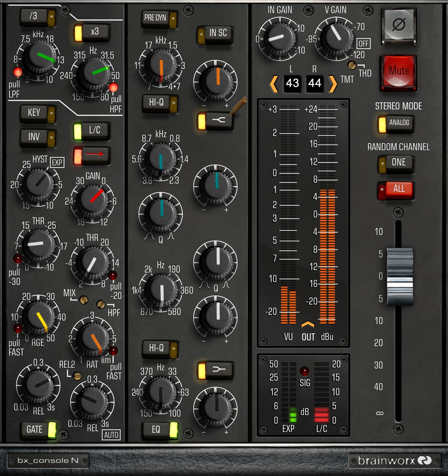Image resolution: width=448 pixels, height=476 pixels.
Task: Adjust the MIX trim screw
Action: [84, 300]
